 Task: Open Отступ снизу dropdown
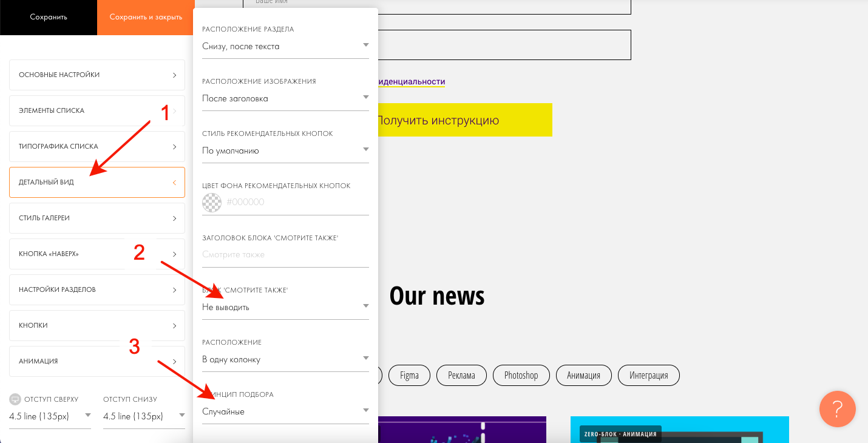pyautogui.click(x=144, y=416)
